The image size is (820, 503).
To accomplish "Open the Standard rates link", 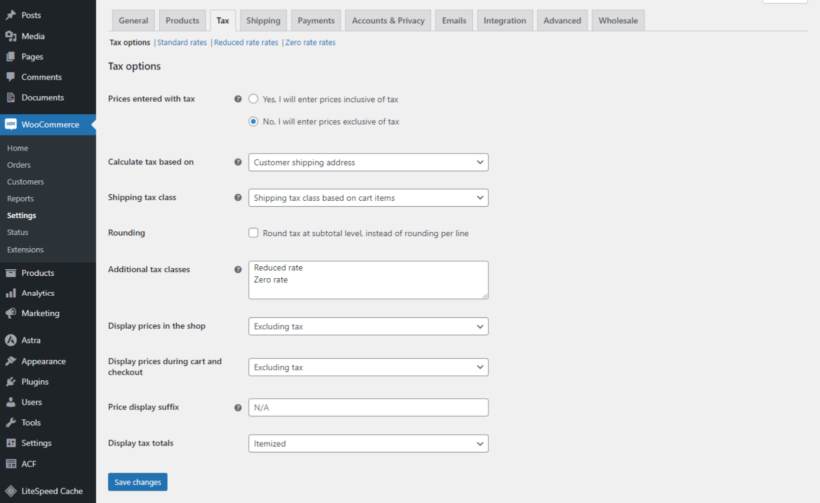I will pos(182,42).
